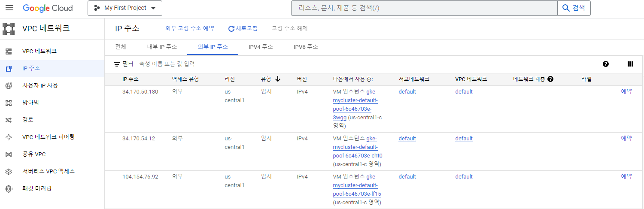The height and width of the screenshot is (209, 644).
Task: Sort by the 버전 column header
Action: click(x=302, y=79)
